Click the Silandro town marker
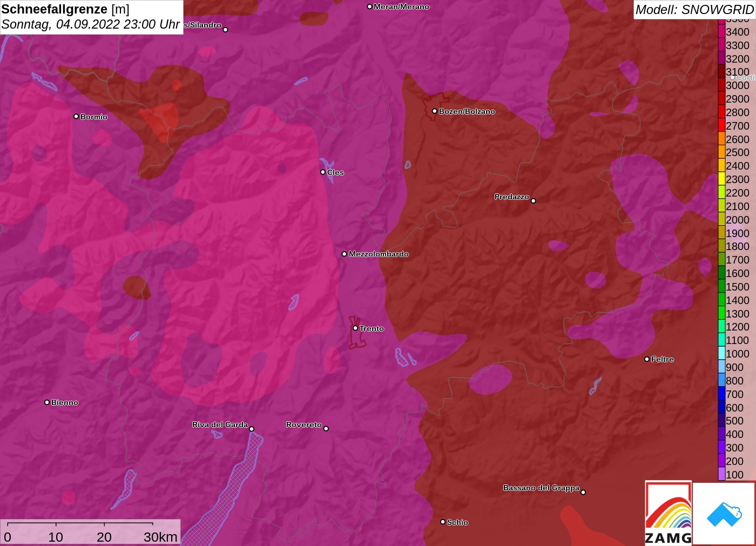Image resolution: width=756 pixels, height=546 pixels. pyautogui.click(x=226, y=30)
